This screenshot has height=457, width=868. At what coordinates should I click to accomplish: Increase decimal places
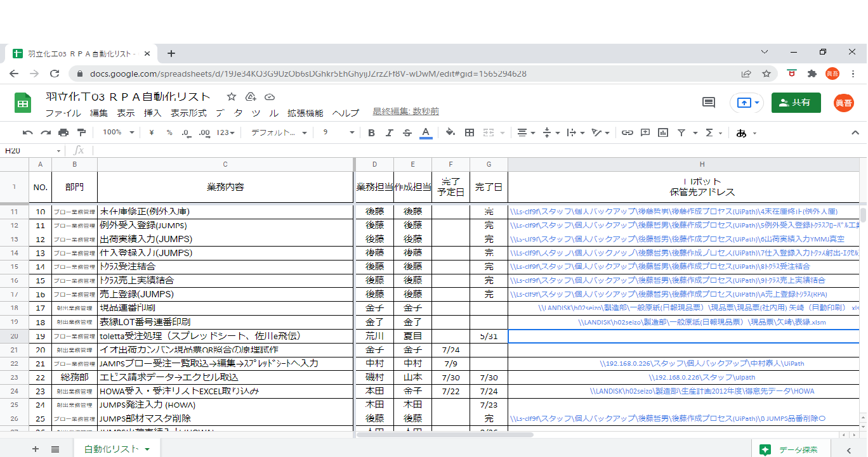[204, 132]
